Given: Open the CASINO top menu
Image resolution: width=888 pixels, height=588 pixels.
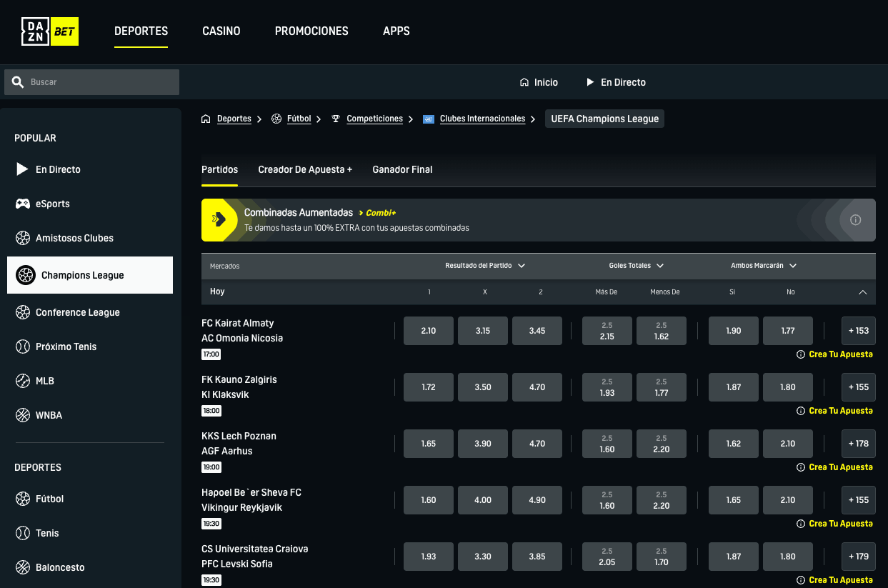Looking at the screenshot, I should (221, 31).
